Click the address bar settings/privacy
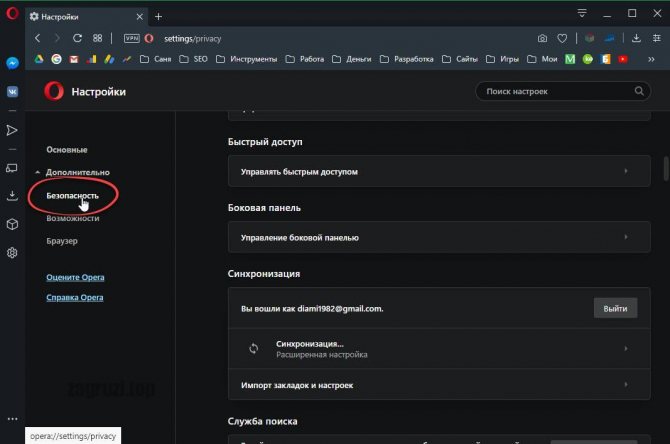 tap(193, 38)
